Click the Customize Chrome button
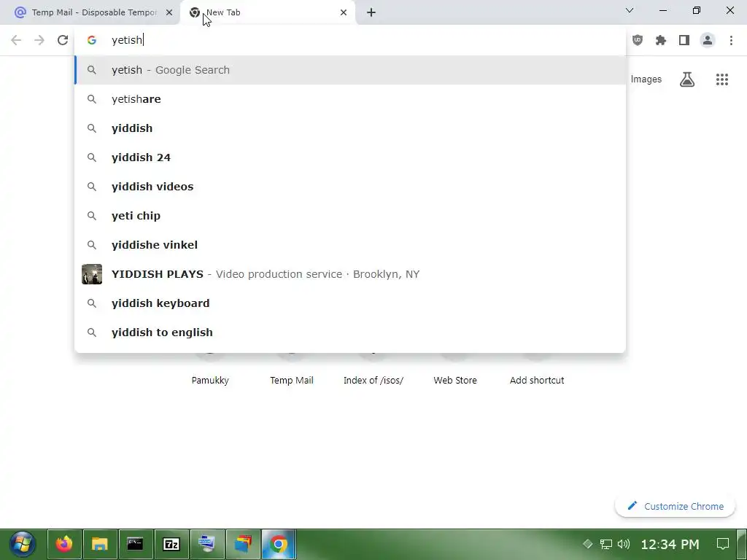This screenshot has width=747, height=560. (675, 506)
